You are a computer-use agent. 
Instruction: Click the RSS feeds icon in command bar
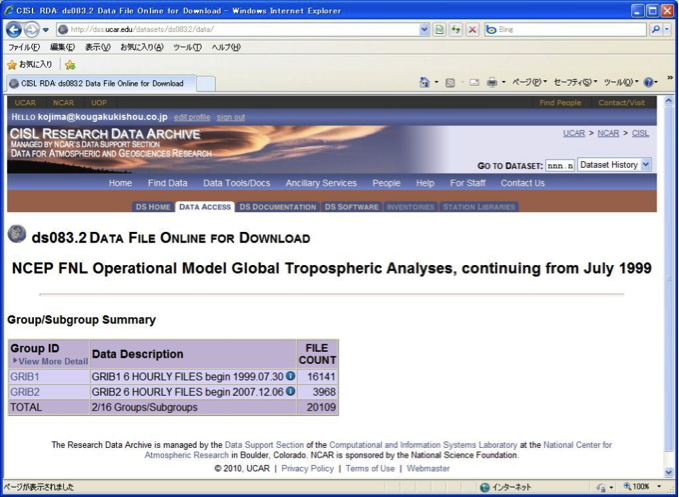(x=450, y=82)
